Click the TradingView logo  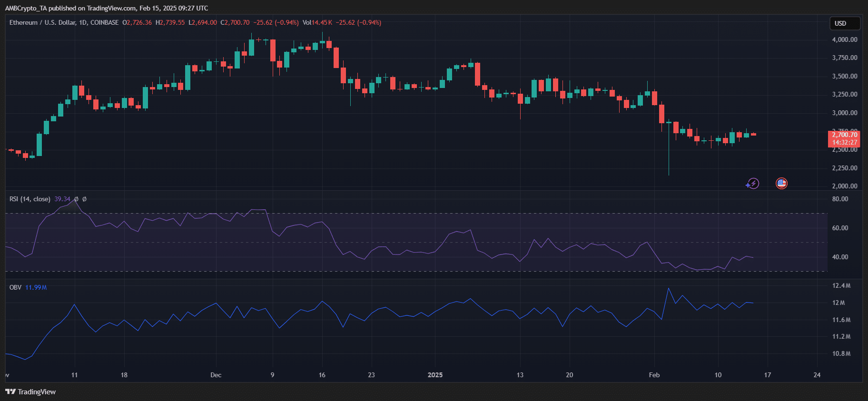[x=30, y=392]
